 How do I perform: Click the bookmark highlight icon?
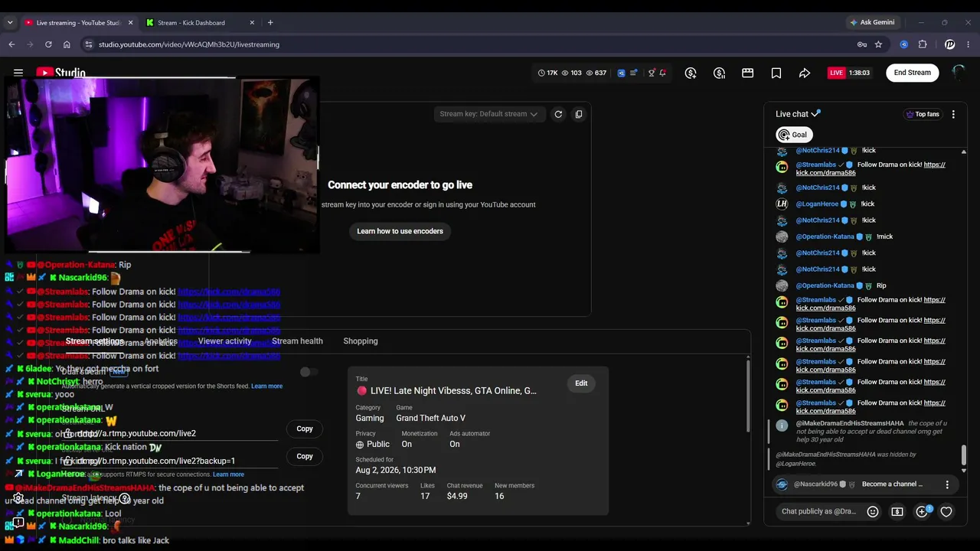pyautogui.click(x=776, y=73)
